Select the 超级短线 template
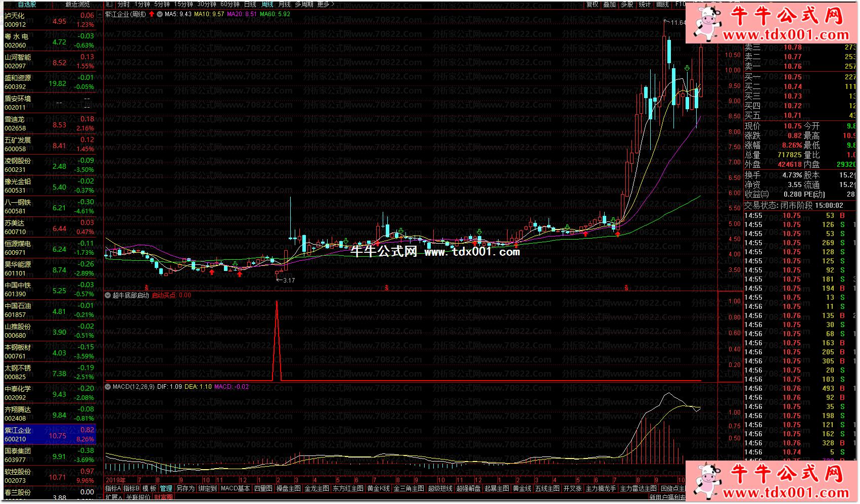The width and height of the screenshot is (860, 504). tap(440, 489)
